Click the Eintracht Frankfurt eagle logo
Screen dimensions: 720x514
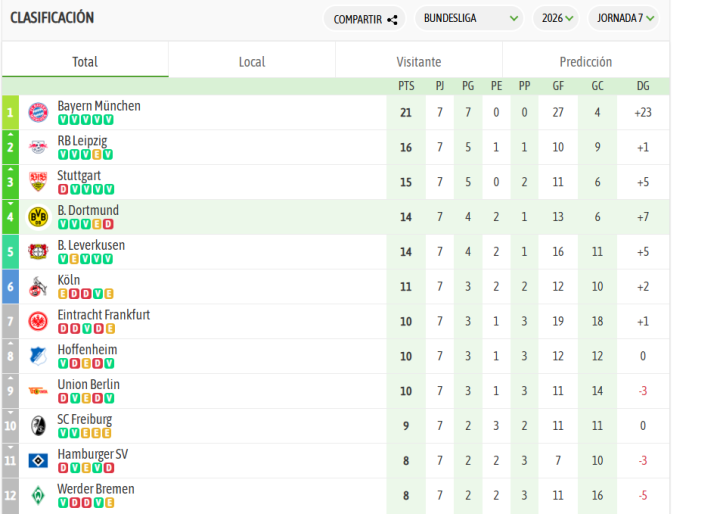[x=38, y=321]
